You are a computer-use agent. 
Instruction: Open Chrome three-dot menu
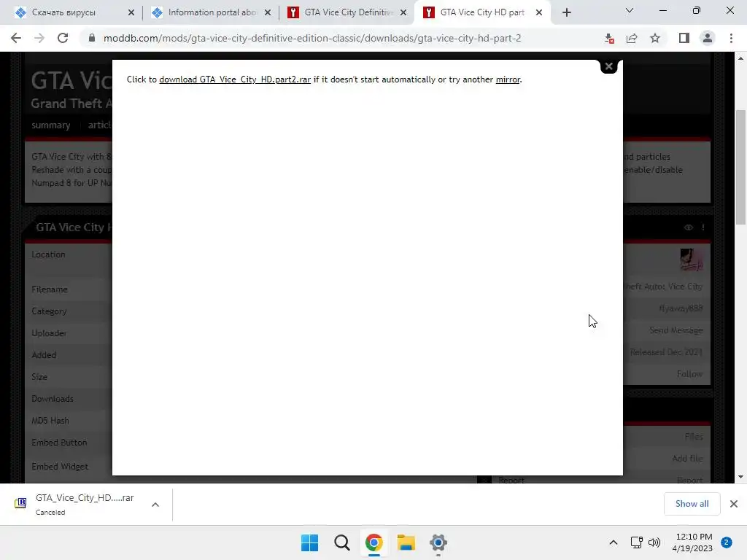point(731,38)
